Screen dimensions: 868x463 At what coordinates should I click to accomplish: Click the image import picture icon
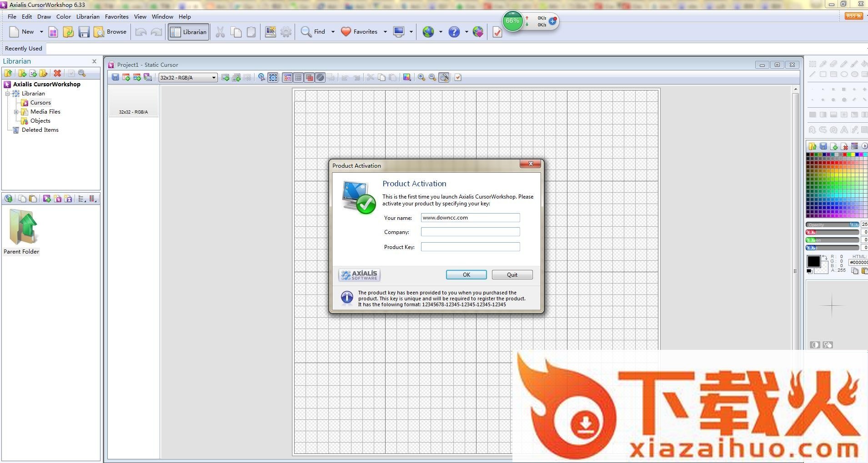pyautogui.click(x=271, y=32)
